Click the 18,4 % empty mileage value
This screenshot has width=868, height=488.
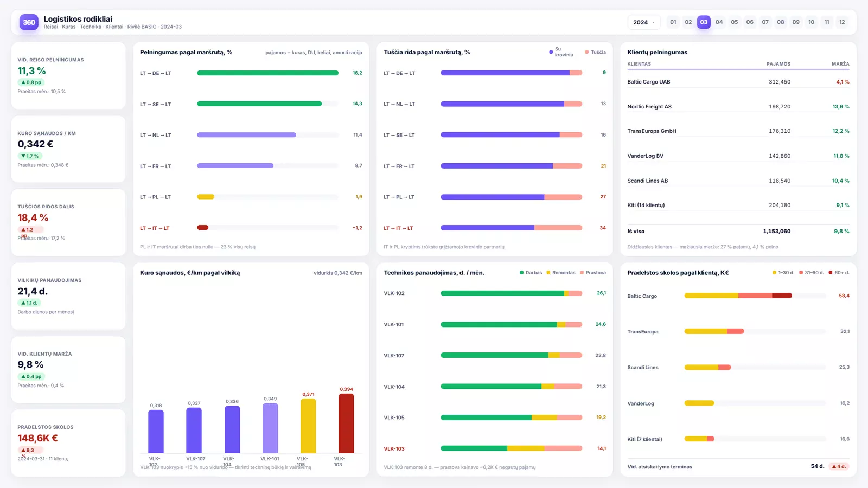tap(33, 218)
